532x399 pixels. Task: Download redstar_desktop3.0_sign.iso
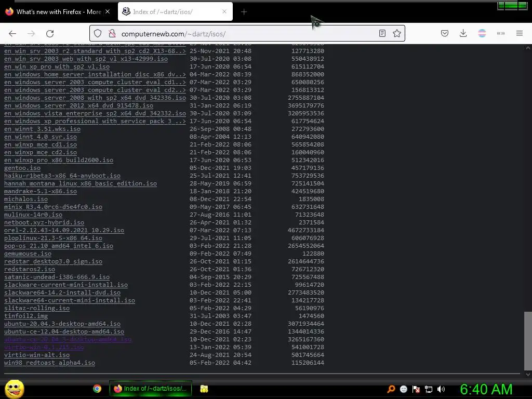tap(53, 262)
